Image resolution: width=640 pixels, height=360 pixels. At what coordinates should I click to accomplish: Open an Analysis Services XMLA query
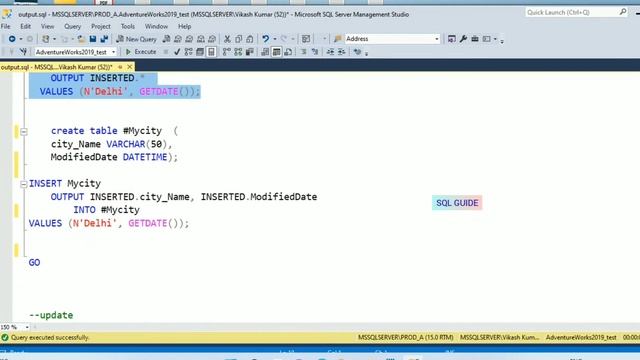click(200, 39)
